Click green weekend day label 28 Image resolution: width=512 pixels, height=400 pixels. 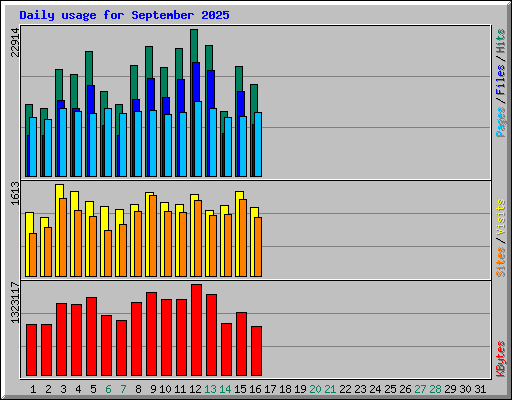point(435,389)
